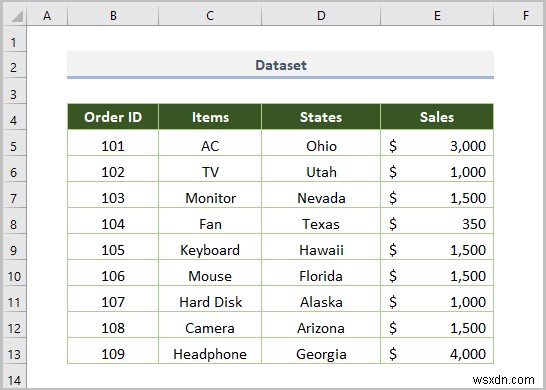Select cell with Order ID 108
Image resolution: width=546 pixels, height=390 pixels.
point(113,325)
